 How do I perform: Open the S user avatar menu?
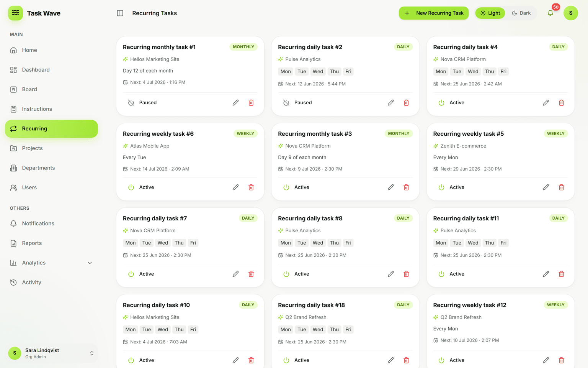[571, 13]
